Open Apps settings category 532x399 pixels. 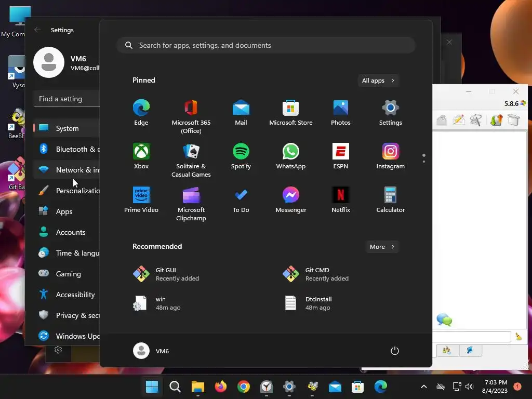coord(67,211)
